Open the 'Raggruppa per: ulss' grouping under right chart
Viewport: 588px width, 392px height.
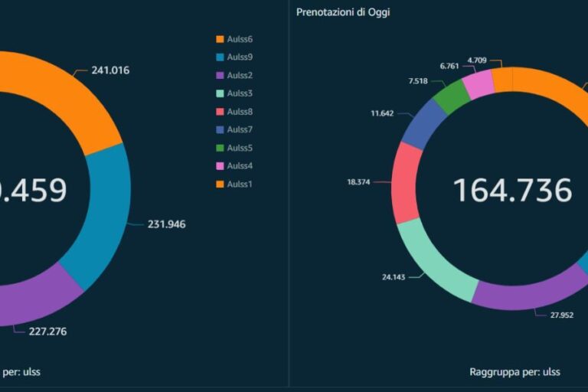click(x=514, y=372)
